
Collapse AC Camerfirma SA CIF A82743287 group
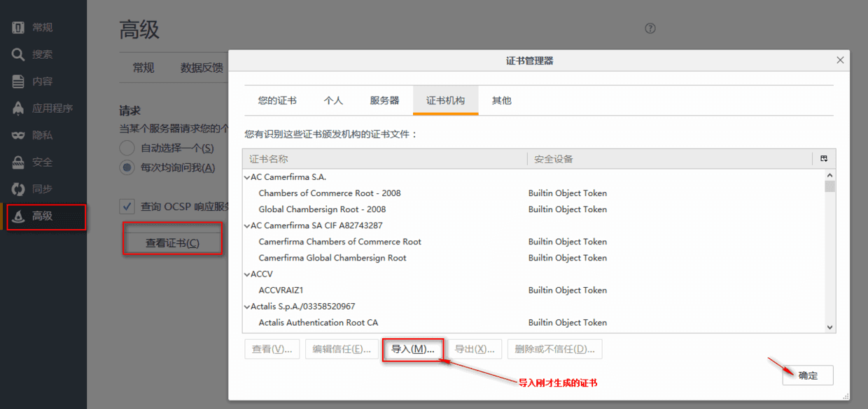[246, 226]
